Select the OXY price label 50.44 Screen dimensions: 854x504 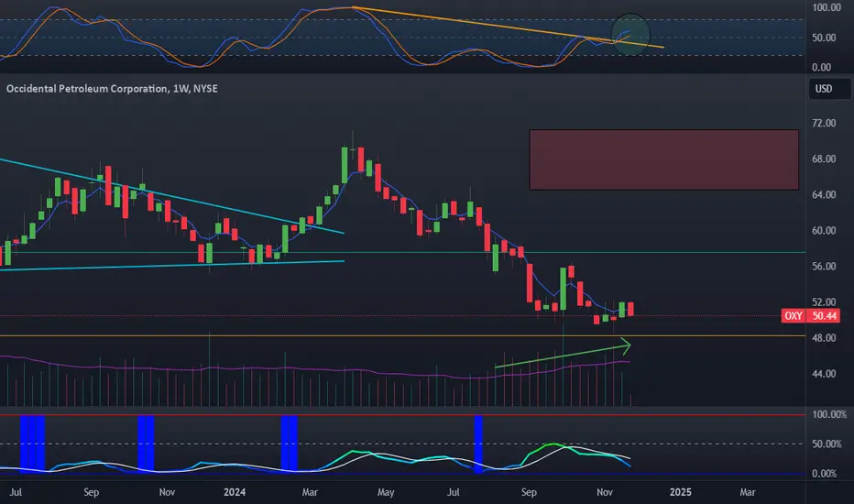[824, 316]
